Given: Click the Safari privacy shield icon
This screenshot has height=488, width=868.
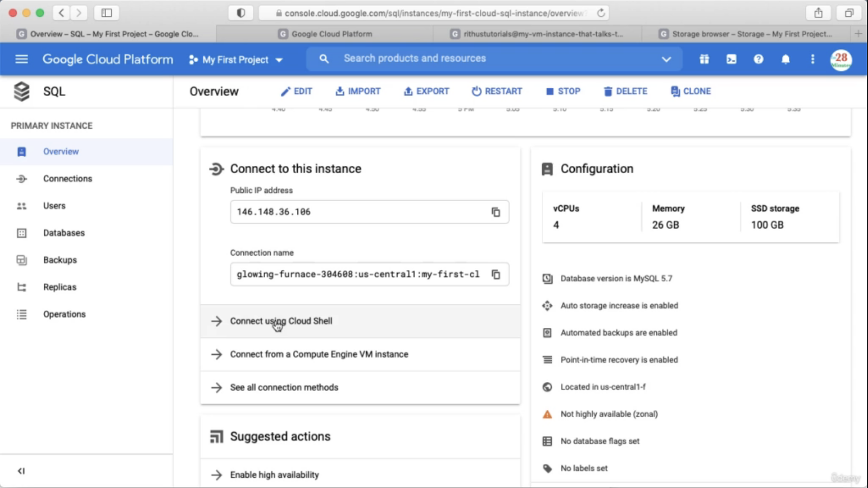Looking at the screenshot, I should (241, 13).
